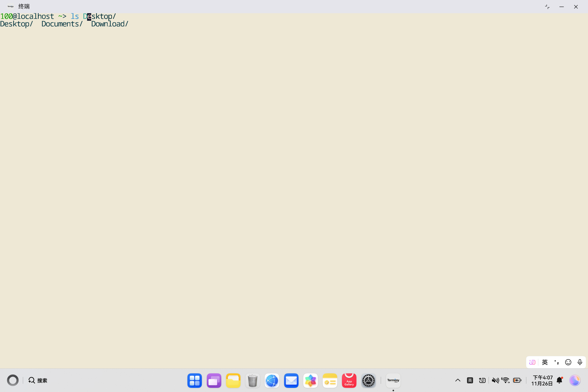This screenshot has width=588, height=392.
Task: Open the Trash bin in dock
Action: pyautogui.click(x=253, y=381)
